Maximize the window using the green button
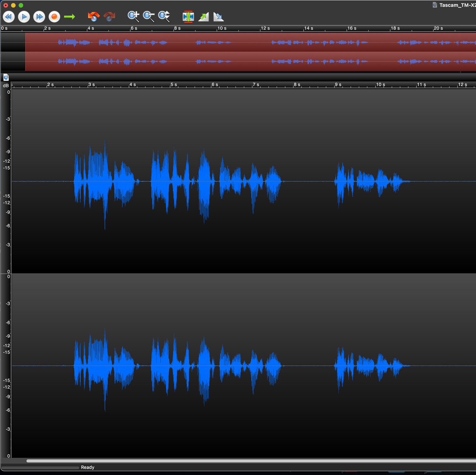This screenshot has width=476, height=475. (21, 5)
